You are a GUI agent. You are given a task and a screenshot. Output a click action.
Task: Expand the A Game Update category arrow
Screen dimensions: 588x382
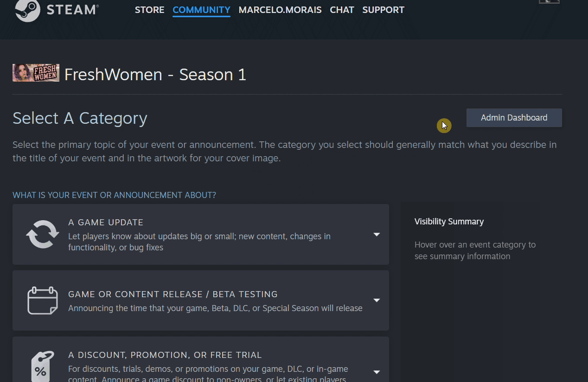(x=377, y=235)
